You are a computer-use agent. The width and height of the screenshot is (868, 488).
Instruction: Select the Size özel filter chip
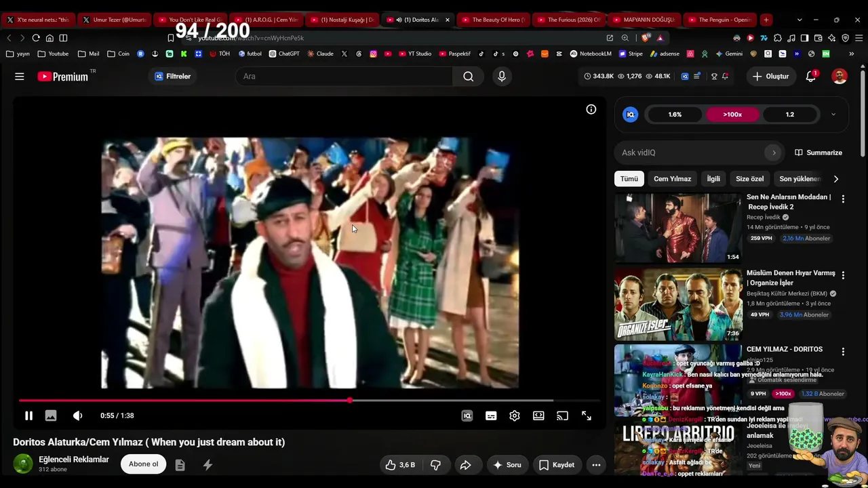[749, 179]
